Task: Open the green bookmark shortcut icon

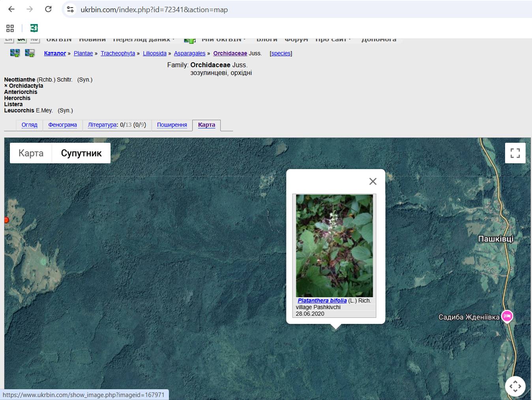Action: click(34, 28)
